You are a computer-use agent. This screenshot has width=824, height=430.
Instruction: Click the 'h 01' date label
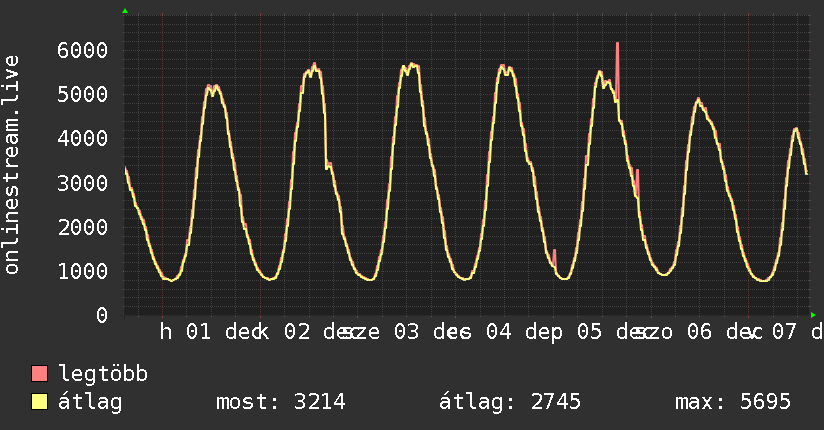[186, 333]
